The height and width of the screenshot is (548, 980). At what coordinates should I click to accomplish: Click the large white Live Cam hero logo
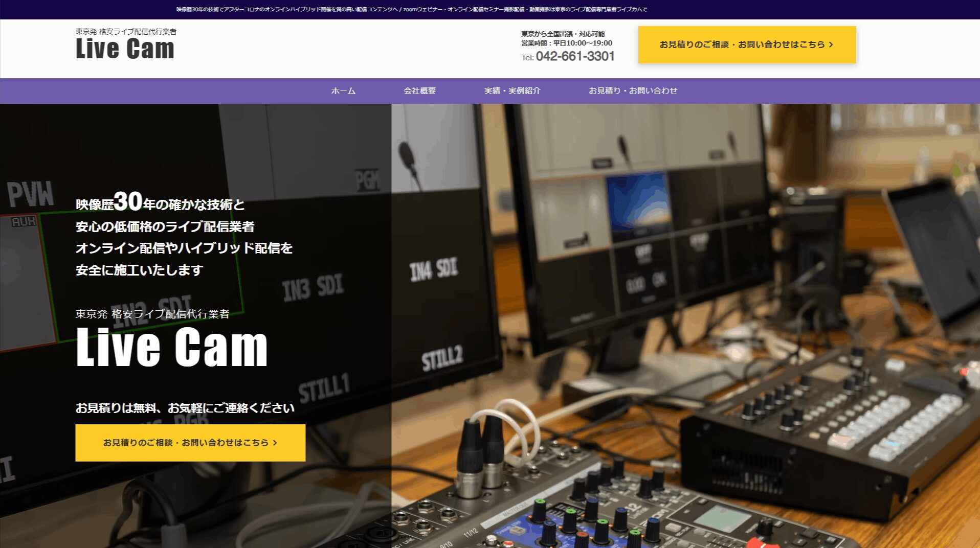[171, 347]
